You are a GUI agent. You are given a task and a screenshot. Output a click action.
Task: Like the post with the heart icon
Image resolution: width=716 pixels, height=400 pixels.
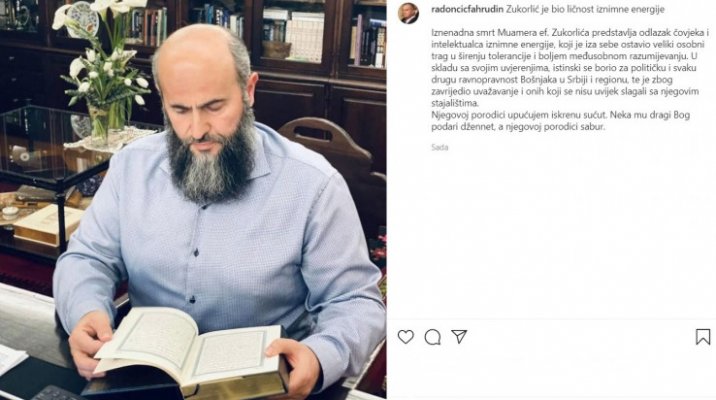(x=405, y=337)
